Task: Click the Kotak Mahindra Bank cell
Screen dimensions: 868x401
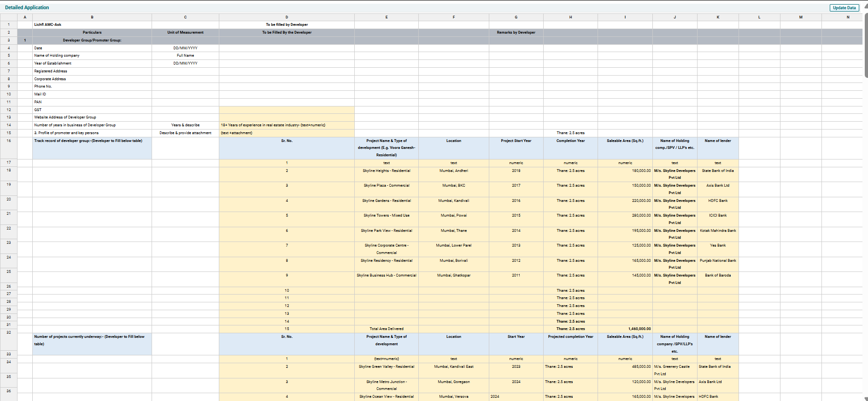Action: tap(718, 230)
